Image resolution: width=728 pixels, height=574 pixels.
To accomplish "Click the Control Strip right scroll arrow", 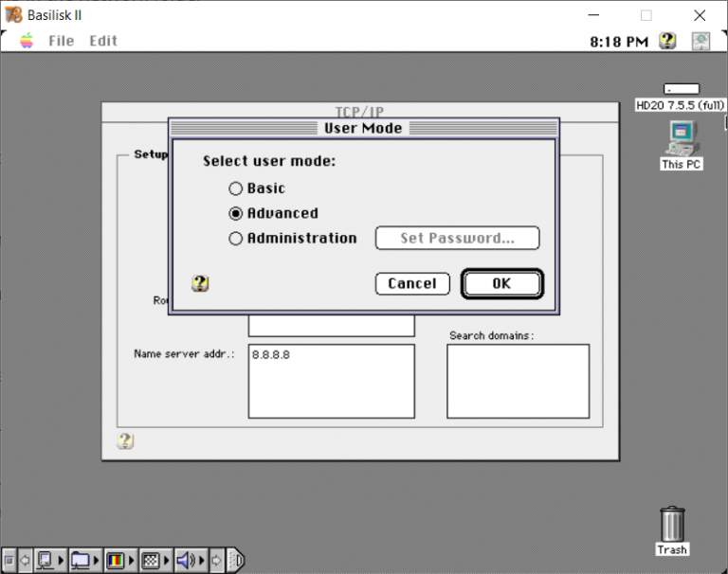I will coord(216,561).
